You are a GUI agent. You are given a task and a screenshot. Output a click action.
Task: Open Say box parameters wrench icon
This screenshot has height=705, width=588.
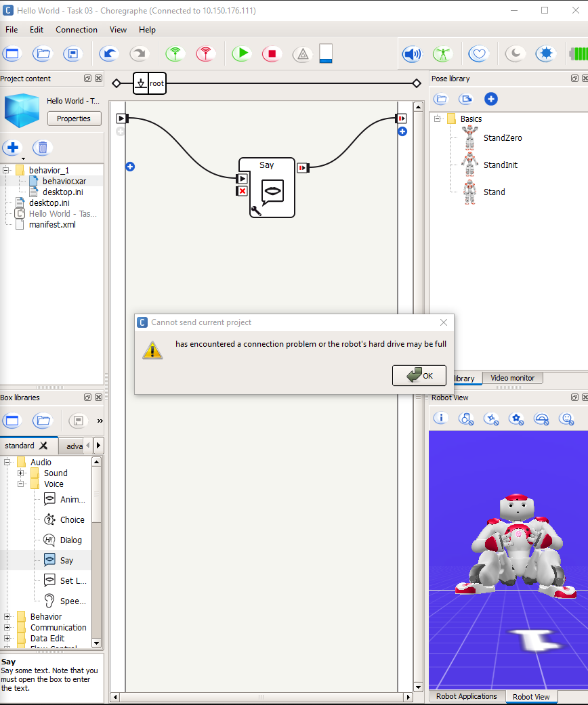256,211
